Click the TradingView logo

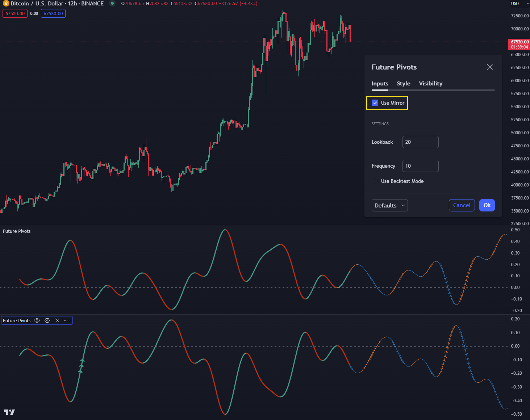click(x=9, y=412)
